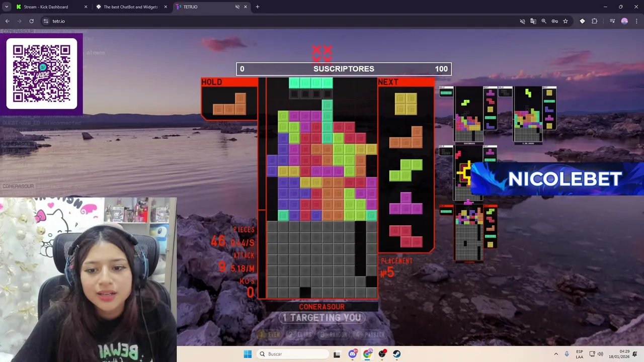Open the media controls icon
This screenshot has height=362, width=644.
click(x=612, y=21)
